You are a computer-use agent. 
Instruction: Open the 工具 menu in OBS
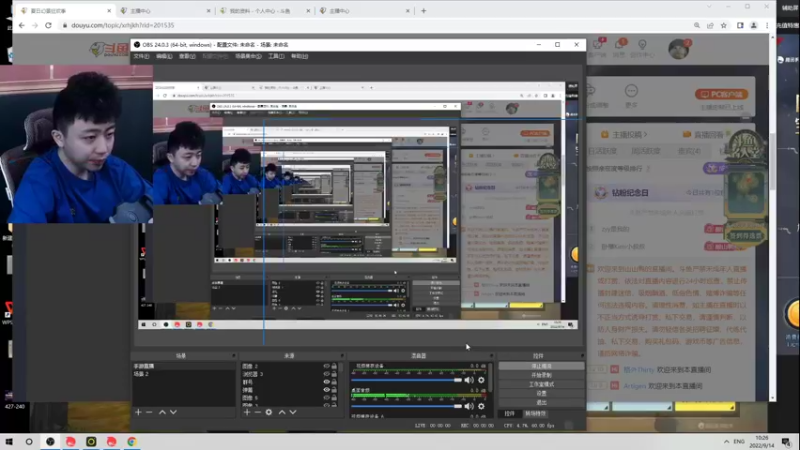(276, 56)
